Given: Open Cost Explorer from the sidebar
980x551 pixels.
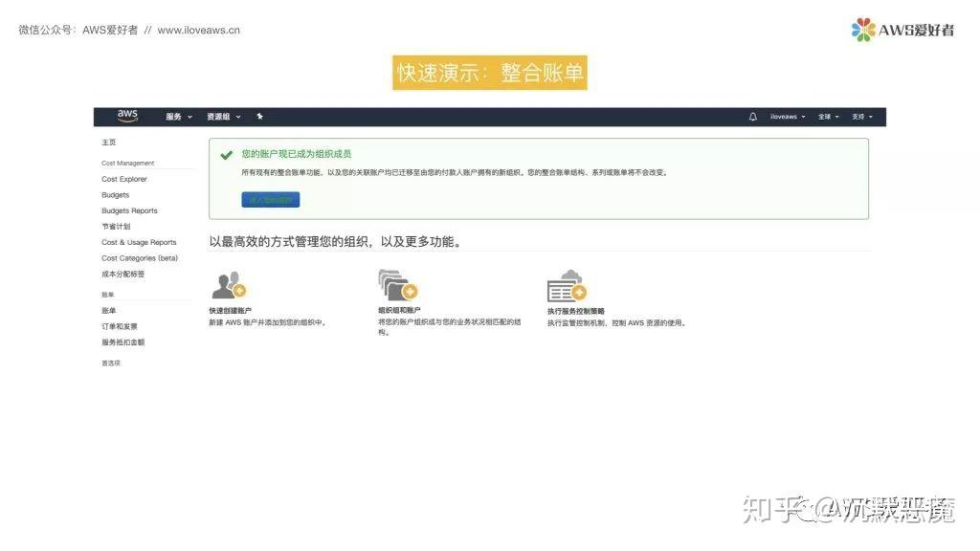Looking at the screenshot, I should [123, 179].
